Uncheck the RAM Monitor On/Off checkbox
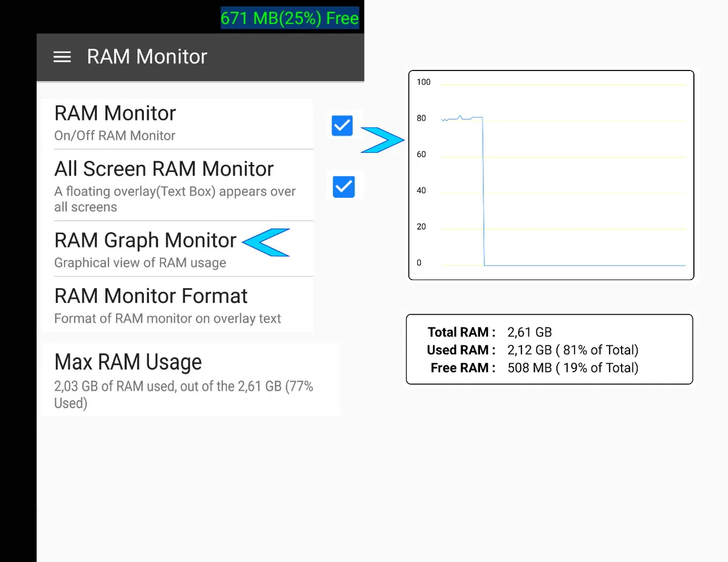The height and width of the screenshot is (562, 728). 342,126
